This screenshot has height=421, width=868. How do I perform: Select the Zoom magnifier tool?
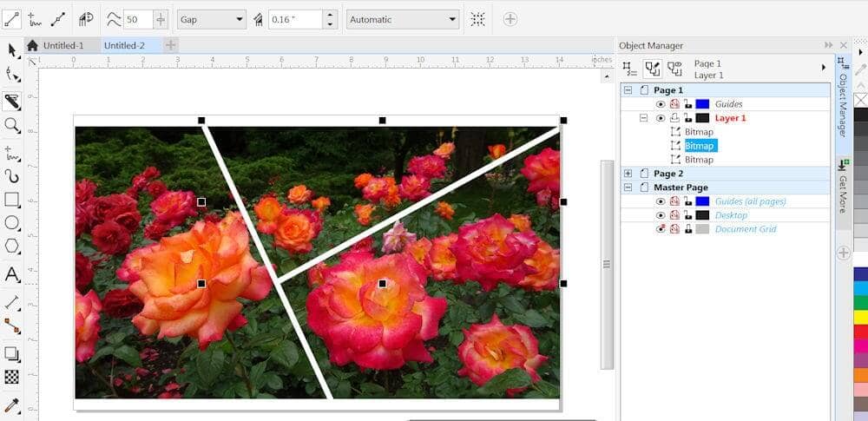pos(12,125)
